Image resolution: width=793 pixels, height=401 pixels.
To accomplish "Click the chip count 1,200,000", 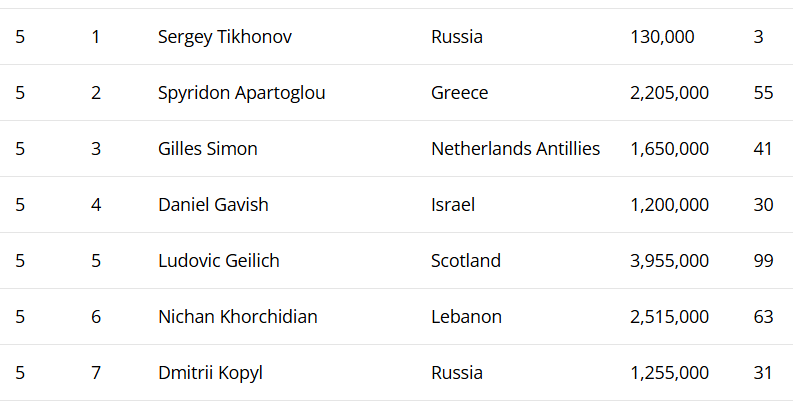I will coord(669,205).
